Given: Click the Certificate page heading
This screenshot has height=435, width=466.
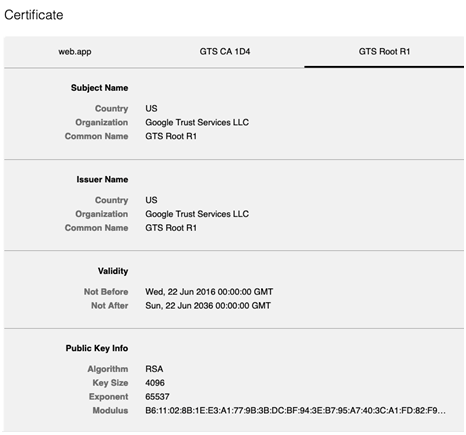Looking at the screenshot, I should (x=34, y=15).
